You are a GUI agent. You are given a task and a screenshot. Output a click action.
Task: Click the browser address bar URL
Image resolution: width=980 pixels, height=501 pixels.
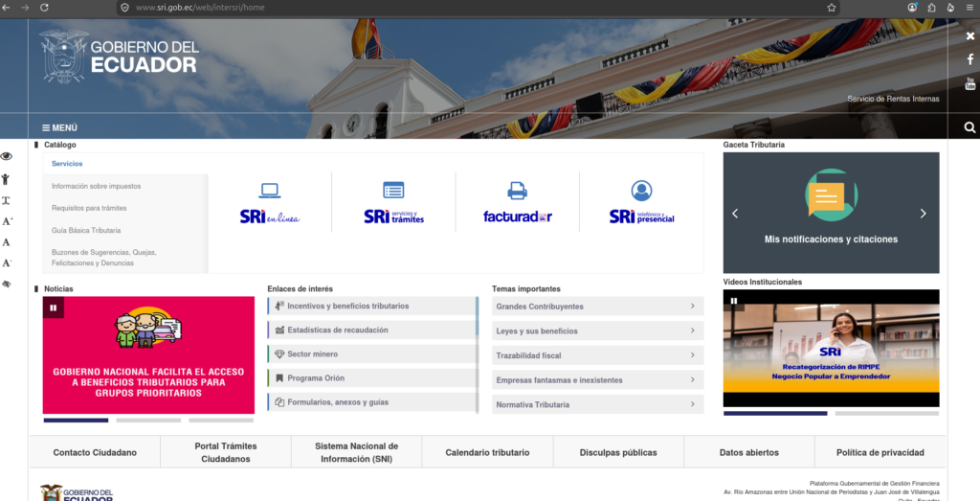point(200,8)
